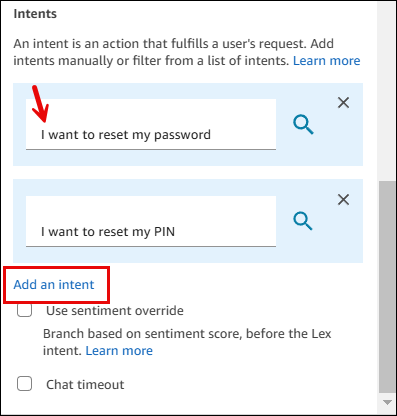Image resolution: width=397 pixels, height=416 pixels.
Task: Click the 'Intents' section heading
Action: click(x=35, y=14)
